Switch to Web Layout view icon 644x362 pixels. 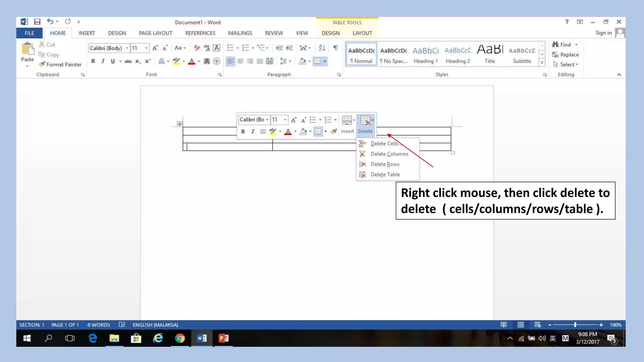[x=538, y=325]
